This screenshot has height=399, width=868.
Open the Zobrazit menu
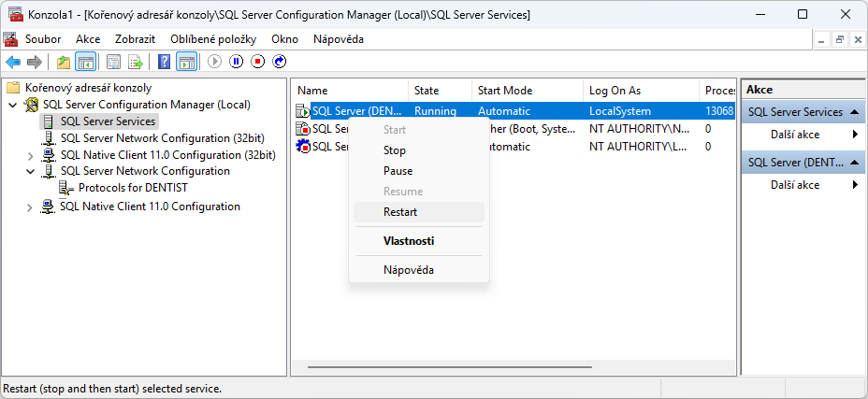135,39
